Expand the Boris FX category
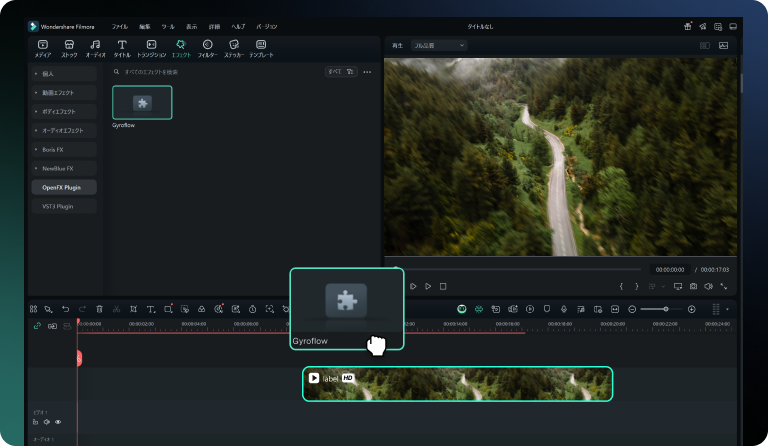 point(64,149)
